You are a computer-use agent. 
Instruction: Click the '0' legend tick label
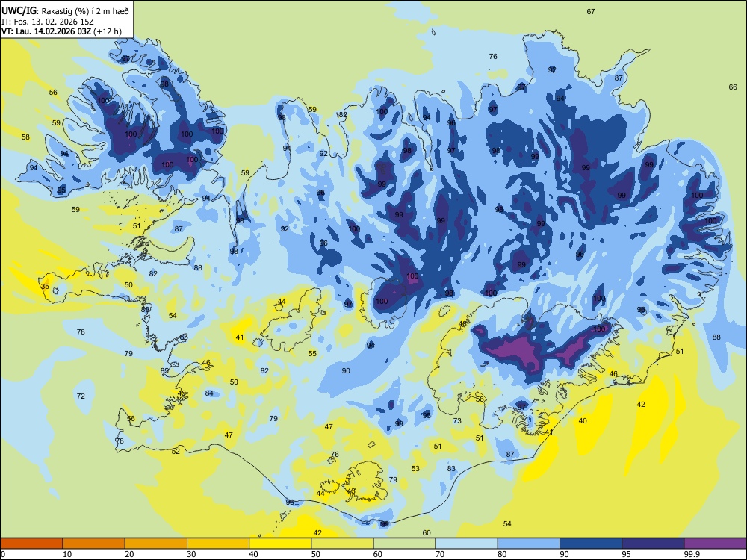(x=3, y=554)
